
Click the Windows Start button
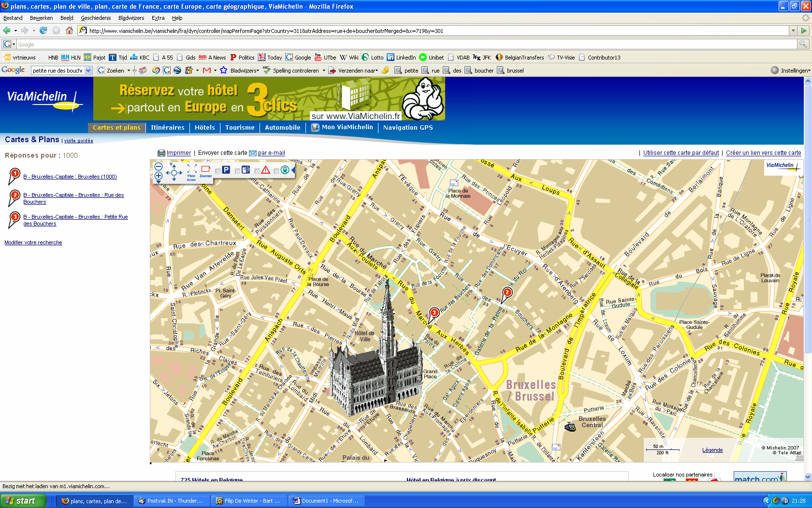tap(23, 501)
